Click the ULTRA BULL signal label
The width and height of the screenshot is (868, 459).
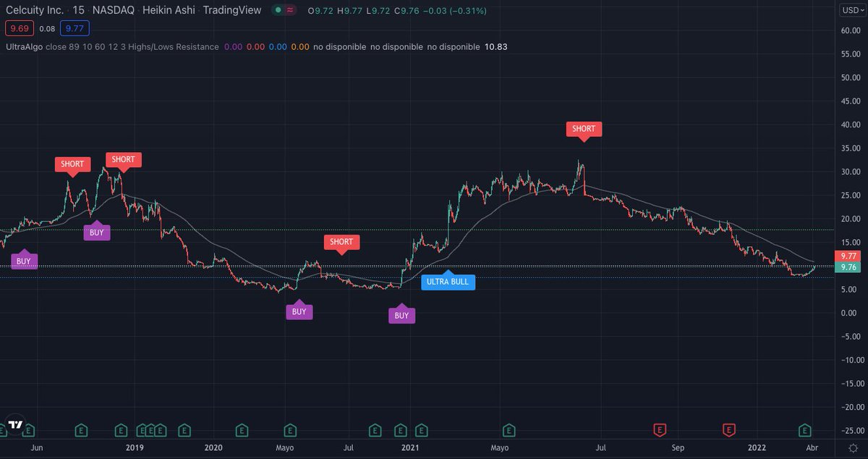pyautogui.click(x=448, y=282)
